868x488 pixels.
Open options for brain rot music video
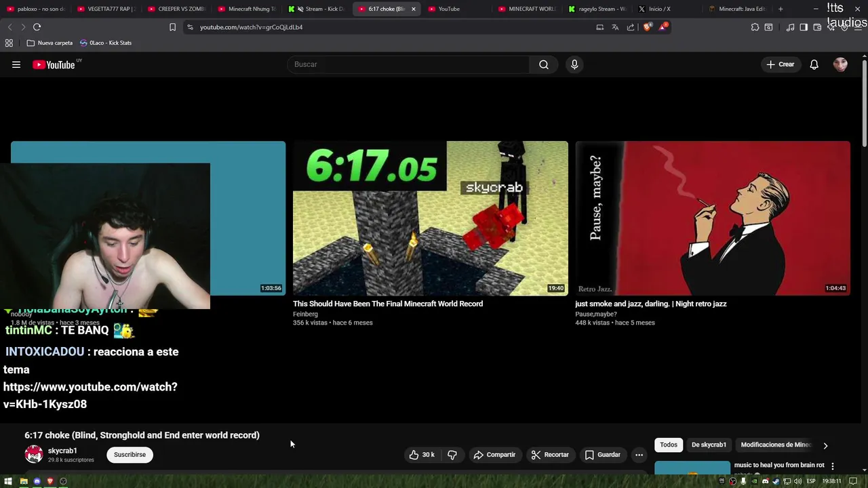833,466
